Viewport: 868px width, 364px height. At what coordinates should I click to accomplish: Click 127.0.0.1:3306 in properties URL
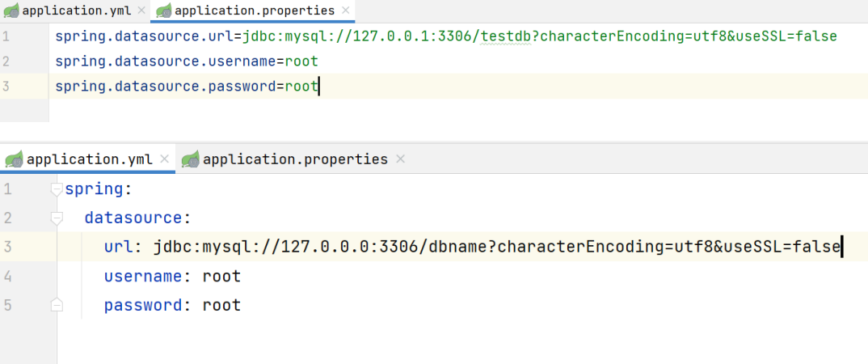[412, 36]
